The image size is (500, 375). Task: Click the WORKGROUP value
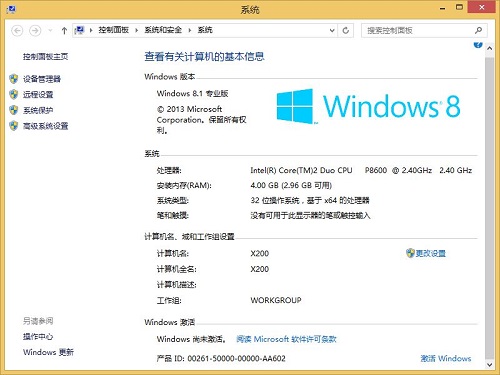coord(276,300)
